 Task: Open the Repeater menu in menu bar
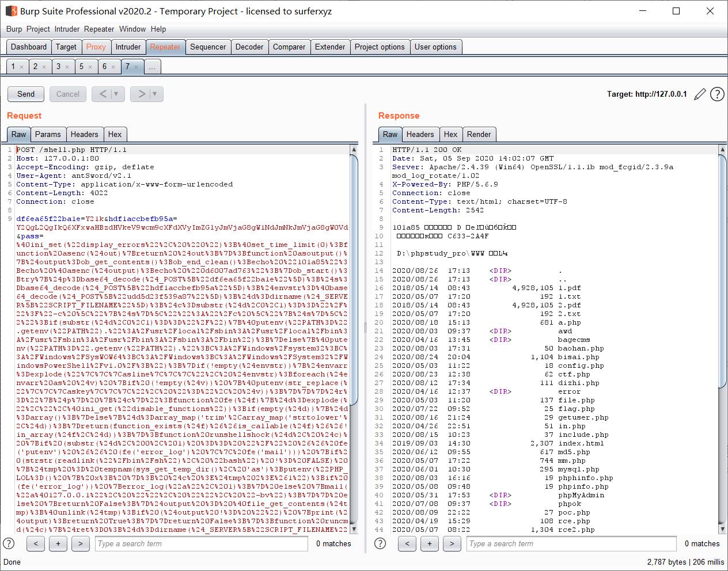coord(99,29)
